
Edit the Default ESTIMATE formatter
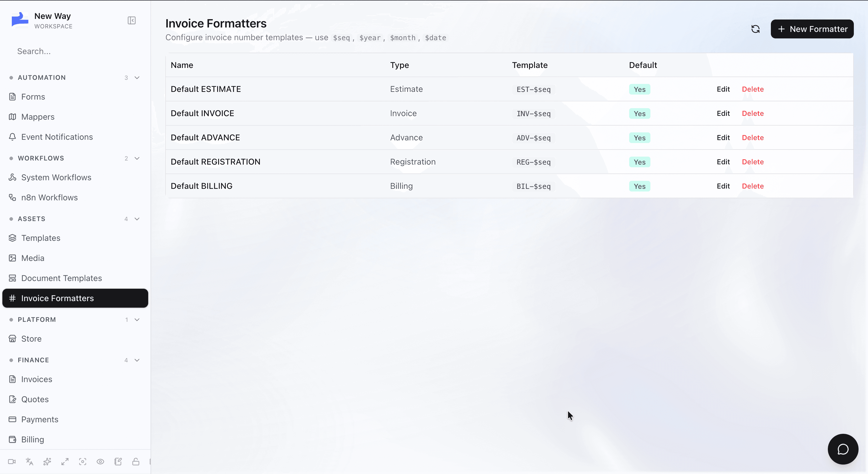tap(723, 89)
